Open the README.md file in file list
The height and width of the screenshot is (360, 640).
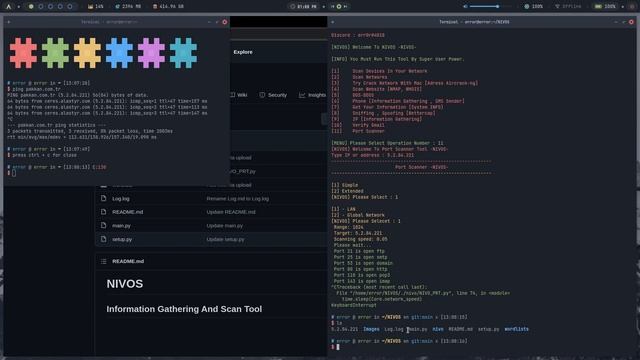click(128, 212)
